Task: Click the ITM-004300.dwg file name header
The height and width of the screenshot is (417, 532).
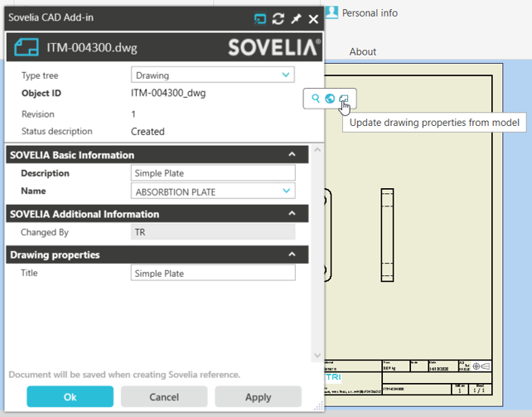Action: (92, 47)
